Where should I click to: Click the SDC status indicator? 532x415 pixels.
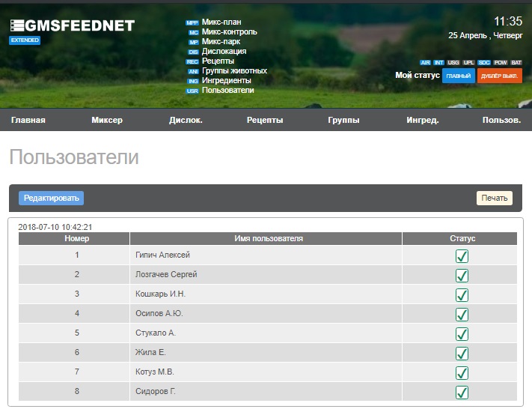pos(484,62)
